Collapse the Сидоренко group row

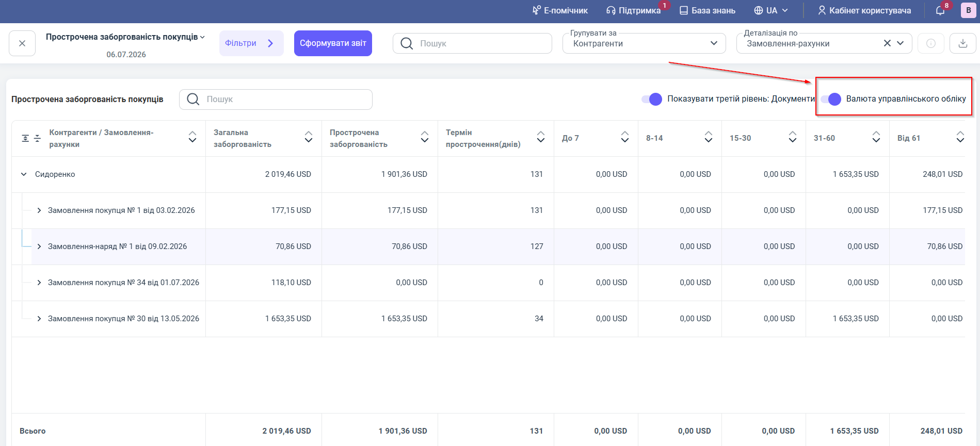click(x=24, y=174)
